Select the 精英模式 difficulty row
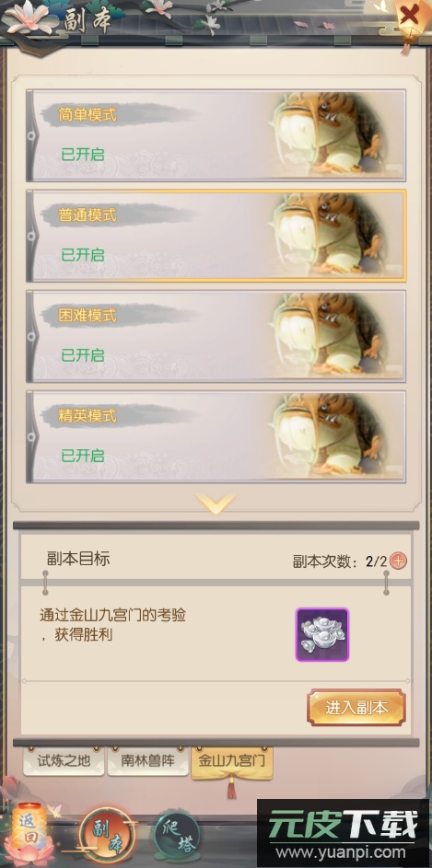 216,437
